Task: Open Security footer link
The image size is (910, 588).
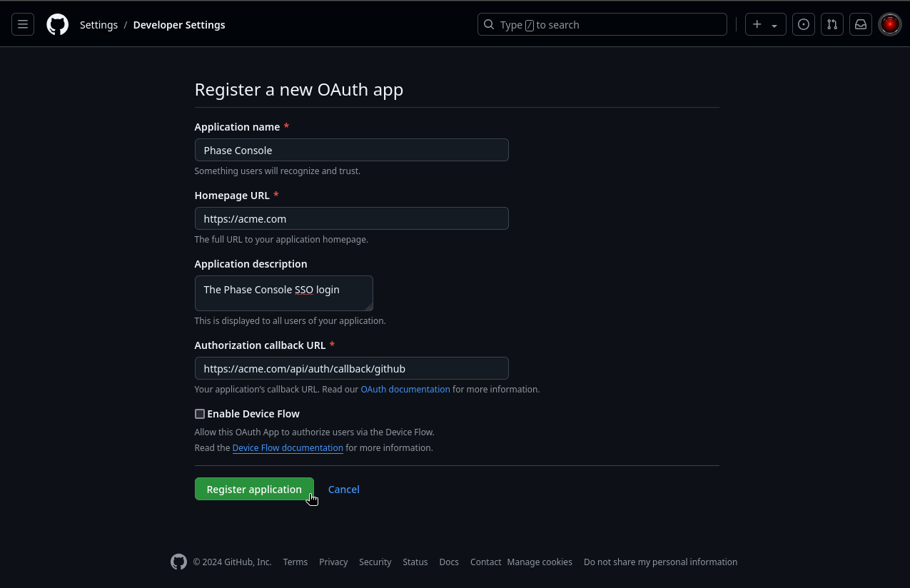Action: (x=375, y=562)
